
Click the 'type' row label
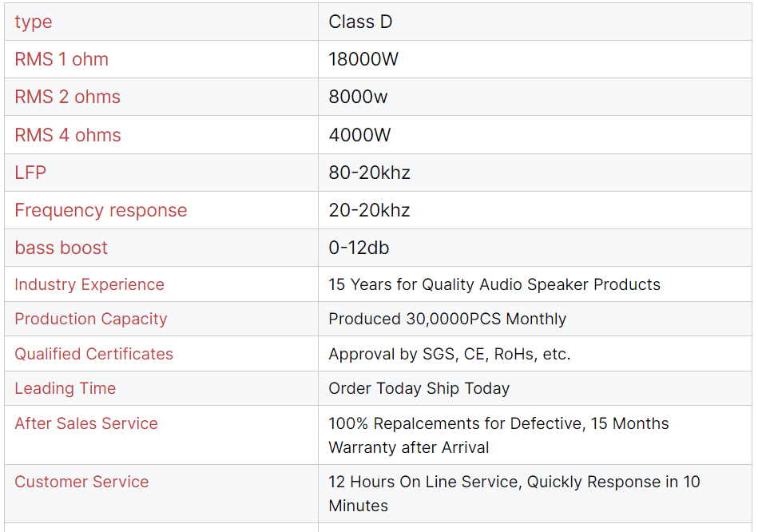pos(34,22)
